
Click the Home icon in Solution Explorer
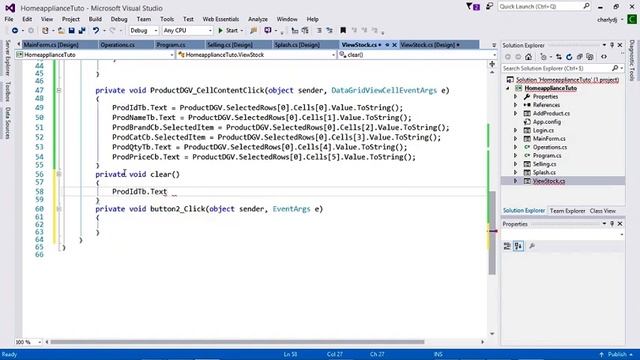[529, 57]
